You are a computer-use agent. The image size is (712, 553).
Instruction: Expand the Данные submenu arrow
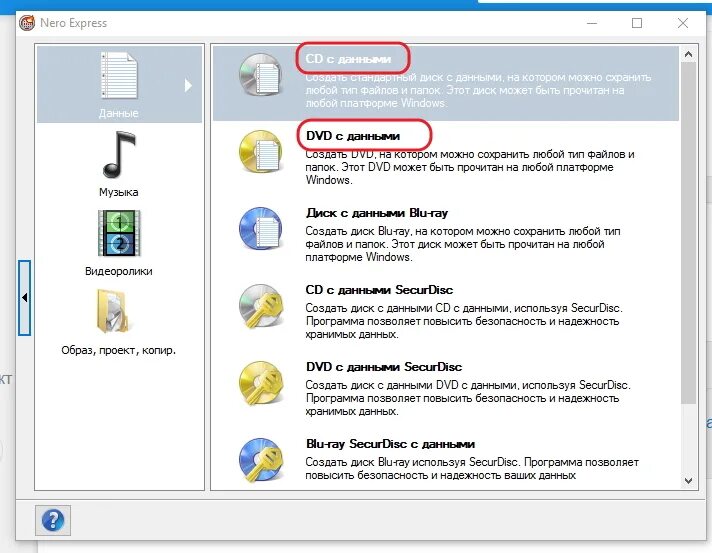pos(188,85)
